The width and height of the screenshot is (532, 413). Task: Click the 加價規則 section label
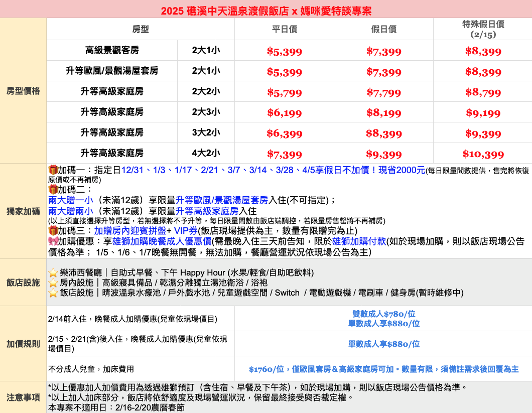[x=23, y=344]
